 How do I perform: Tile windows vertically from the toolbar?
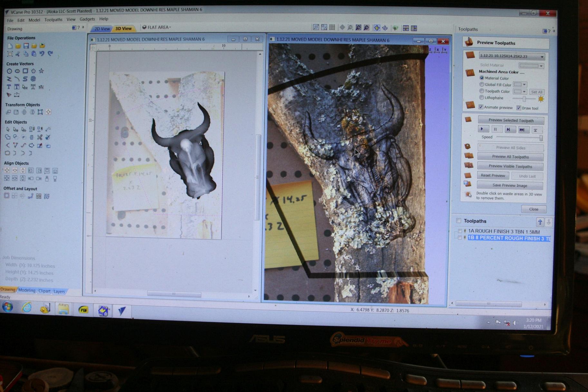414,28
